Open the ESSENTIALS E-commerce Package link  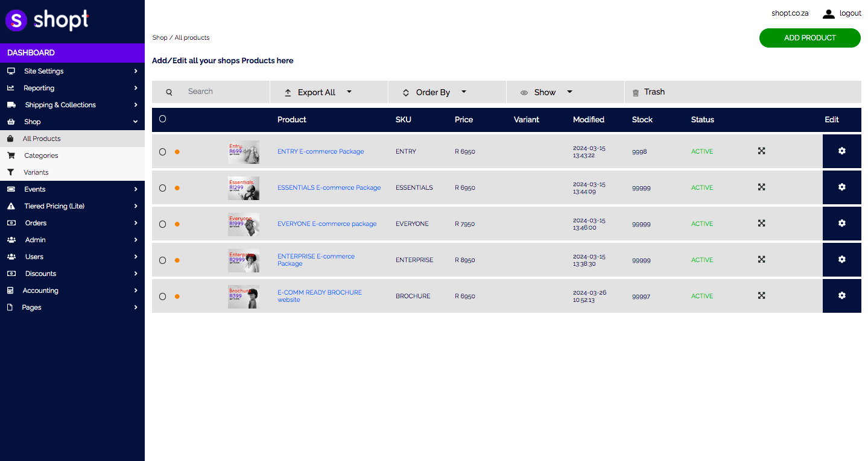(x=329, y=187)
